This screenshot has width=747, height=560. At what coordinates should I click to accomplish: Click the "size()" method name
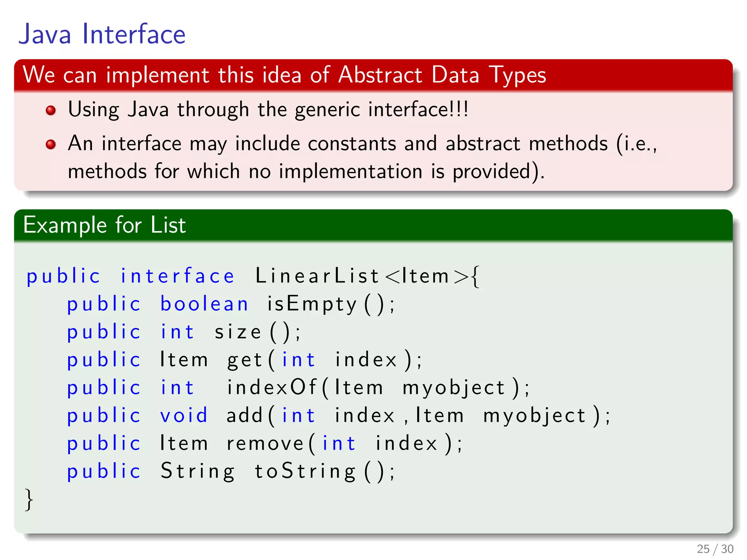click(257, 332)
